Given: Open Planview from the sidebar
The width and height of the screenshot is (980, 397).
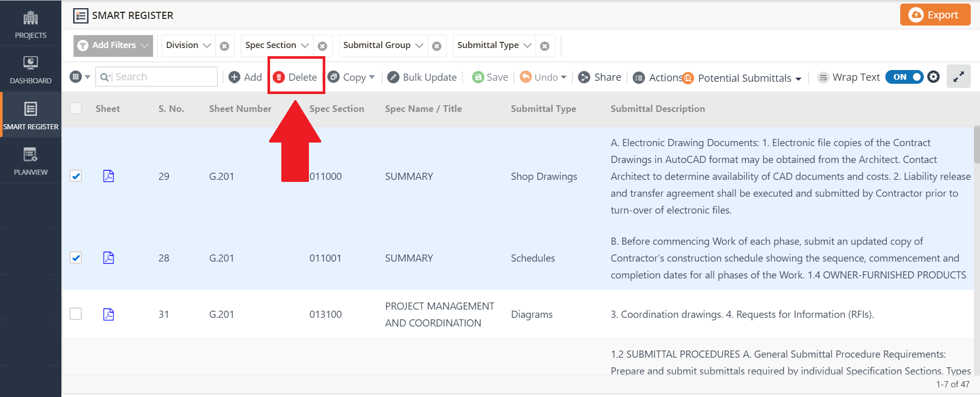Looking at the screenshot, I should coord(31,161).
